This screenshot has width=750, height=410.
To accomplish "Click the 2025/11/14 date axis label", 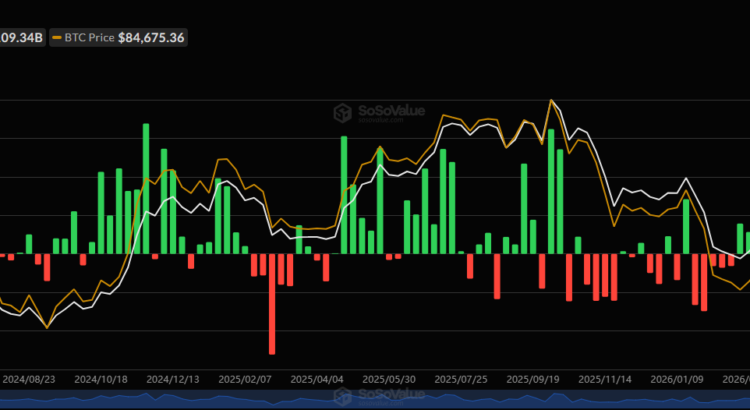I will coord(605,379).
